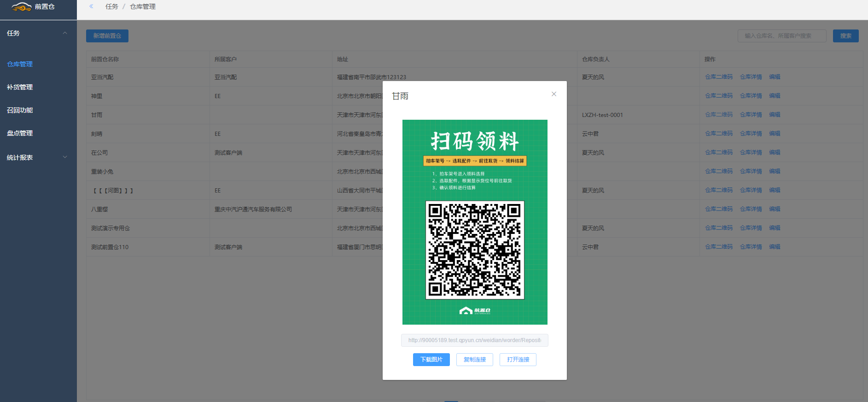Click the 新增前置仓 button
The height and width of the screenshot is (402, 868).
[x=107, y=36]
